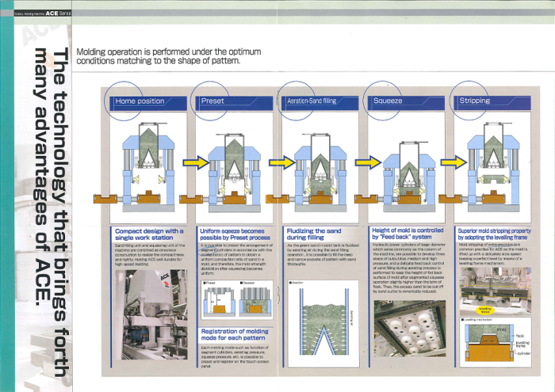Open the small Squeeze cylinder diagram
Viewport: 555px width, 392px height.
pyautogui.click(x=255, y=300)
